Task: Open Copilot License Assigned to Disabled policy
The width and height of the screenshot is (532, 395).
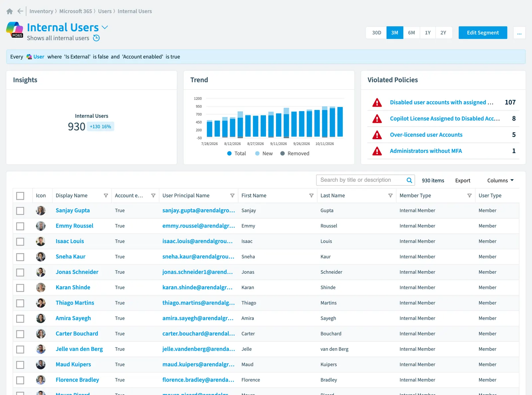Action: tap(445, 119)
